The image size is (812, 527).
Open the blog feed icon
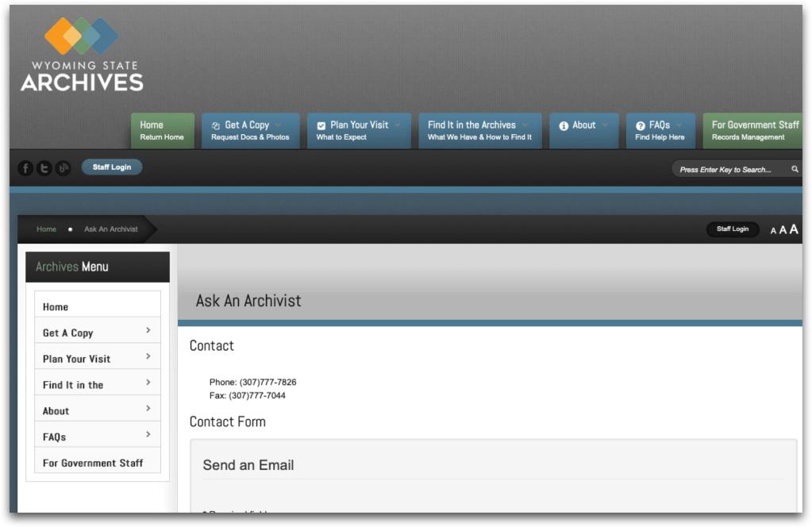tap(63, 167)
